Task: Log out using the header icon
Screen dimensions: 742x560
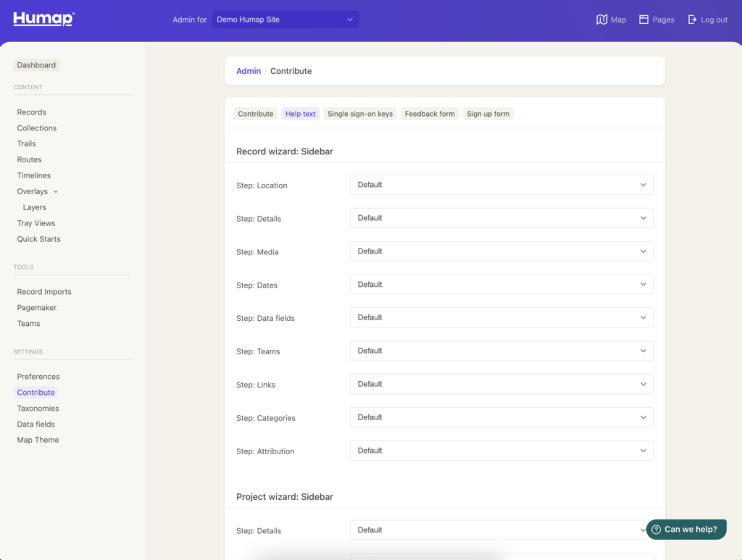Action: pos(707,20)
